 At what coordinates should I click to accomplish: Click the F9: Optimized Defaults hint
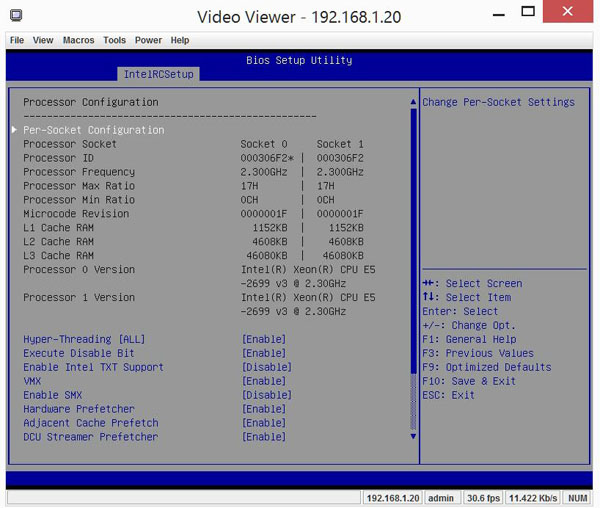tap(487, 367)
